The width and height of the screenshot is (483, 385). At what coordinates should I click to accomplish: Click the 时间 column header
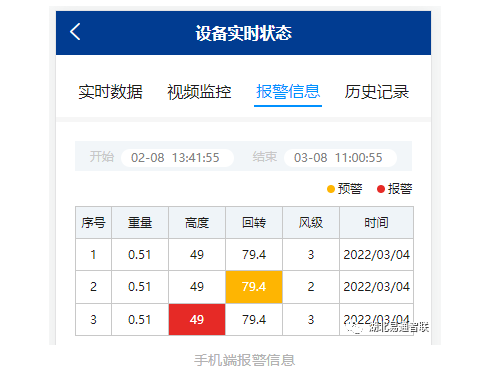pyautogui.click(x=376, y=222)
